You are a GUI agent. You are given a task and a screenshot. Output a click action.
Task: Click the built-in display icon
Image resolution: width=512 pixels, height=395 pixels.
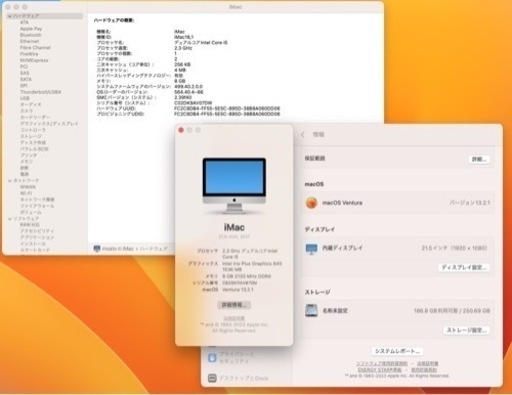311,249
